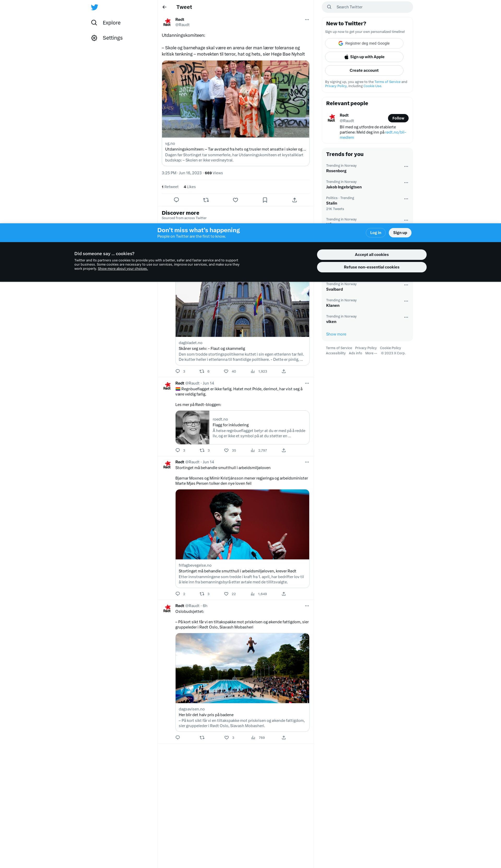Screen dimensions: 501x868
Task: View the 4 Likes list
Action: [190, 187]
